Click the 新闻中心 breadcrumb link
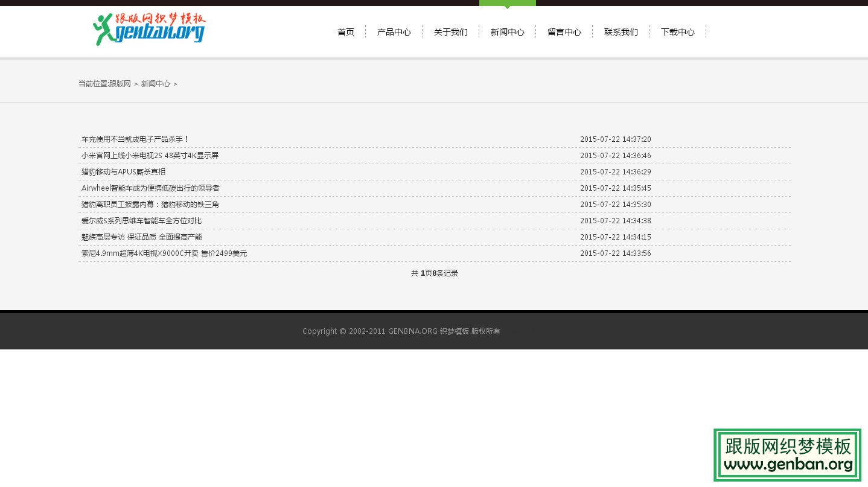The height and width of the screenshot is (487, 868). (x=155, y=84)
